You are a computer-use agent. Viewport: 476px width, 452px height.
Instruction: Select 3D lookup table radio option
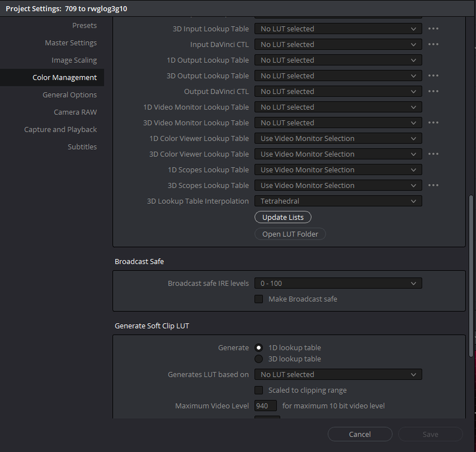259,359
